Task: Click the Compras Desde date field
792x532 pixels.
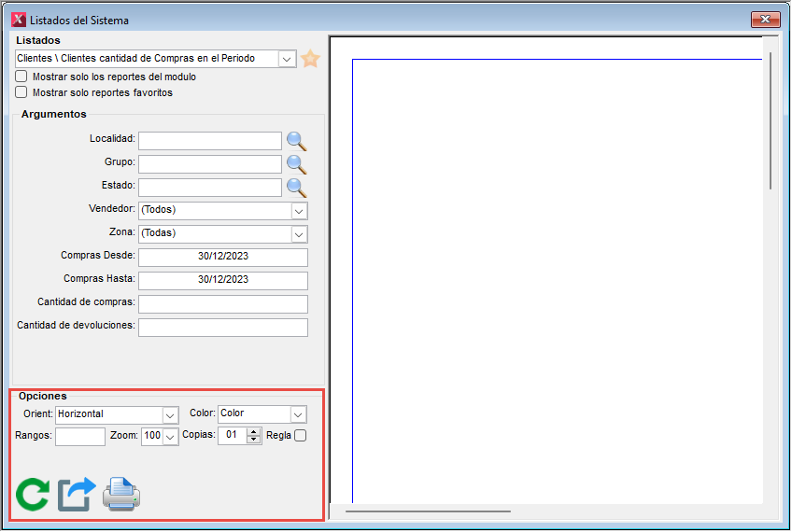Action: 223,257
